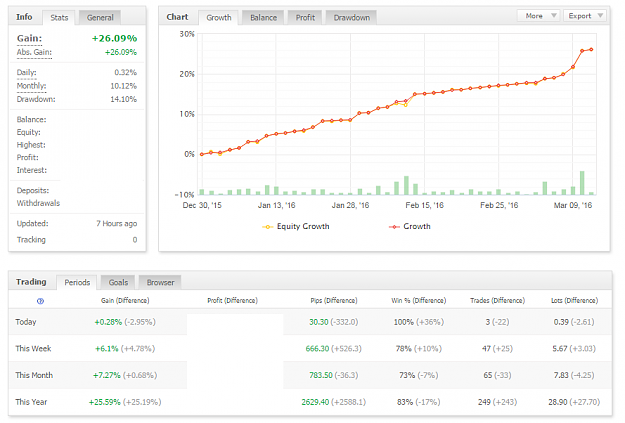Click the +26.09% bold gain value

(114, 38)
